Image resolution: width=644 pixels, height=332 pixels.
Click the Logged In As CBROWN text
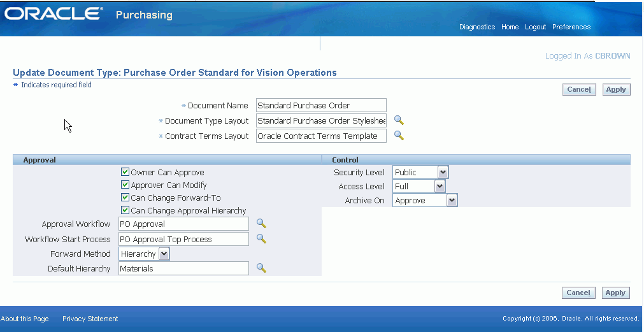click(x=587, y=56)
